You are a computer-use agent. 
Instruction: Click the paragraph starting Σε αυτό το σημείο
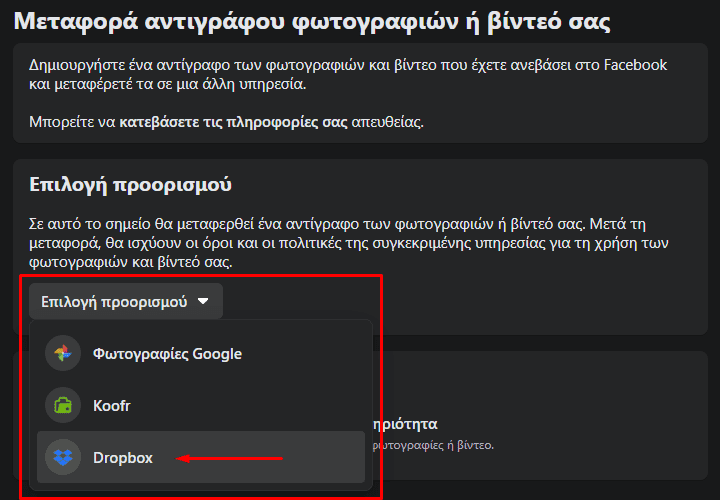point(348,243)
